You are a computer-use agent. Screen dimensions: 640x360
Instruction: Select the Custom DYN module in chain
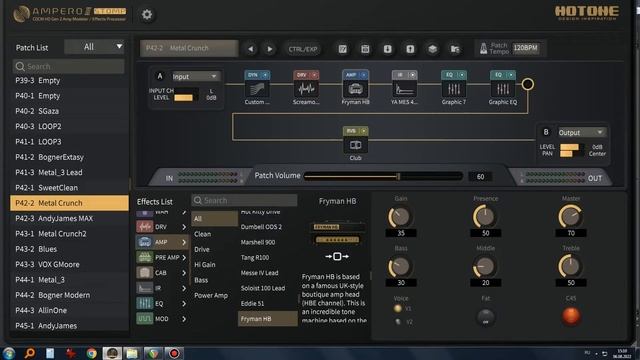257,89
